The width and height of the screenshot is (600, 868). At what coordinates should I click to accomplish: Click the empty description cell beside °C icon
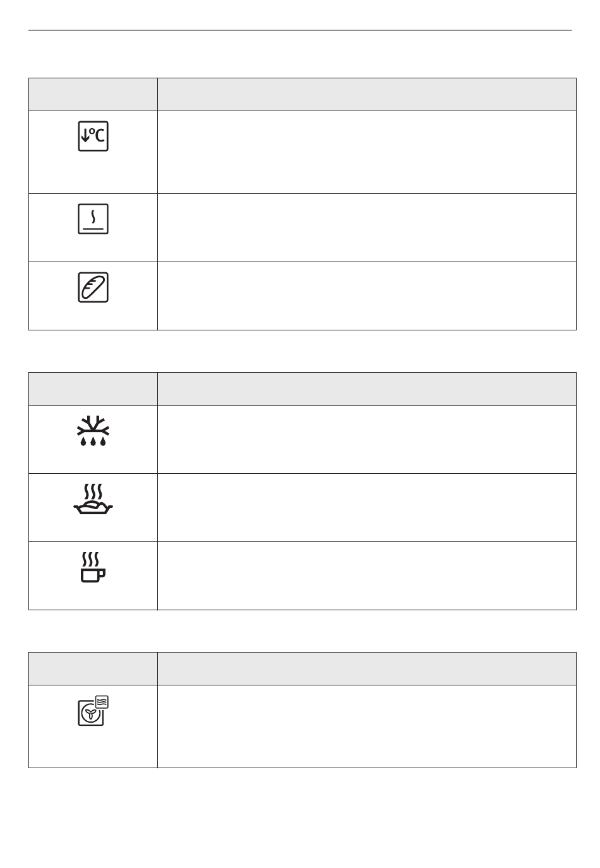(367, 152)
